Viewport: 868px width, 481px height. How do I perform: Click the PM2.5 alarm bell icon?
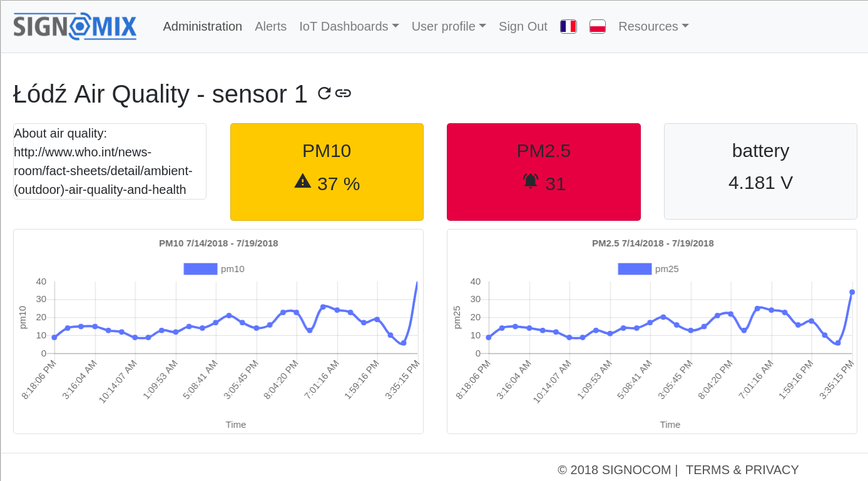[x=531, y=181]
